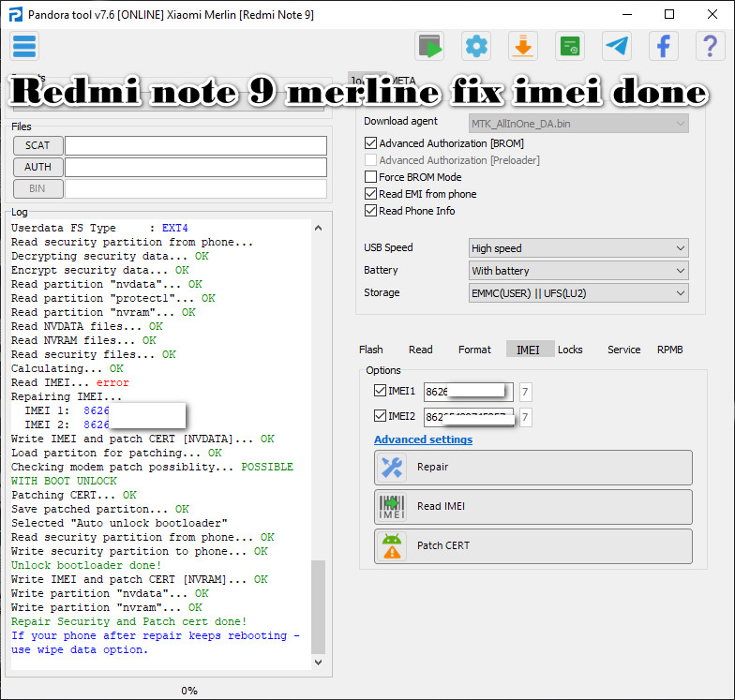Switch to the RPMB tab

pos(669,350)
